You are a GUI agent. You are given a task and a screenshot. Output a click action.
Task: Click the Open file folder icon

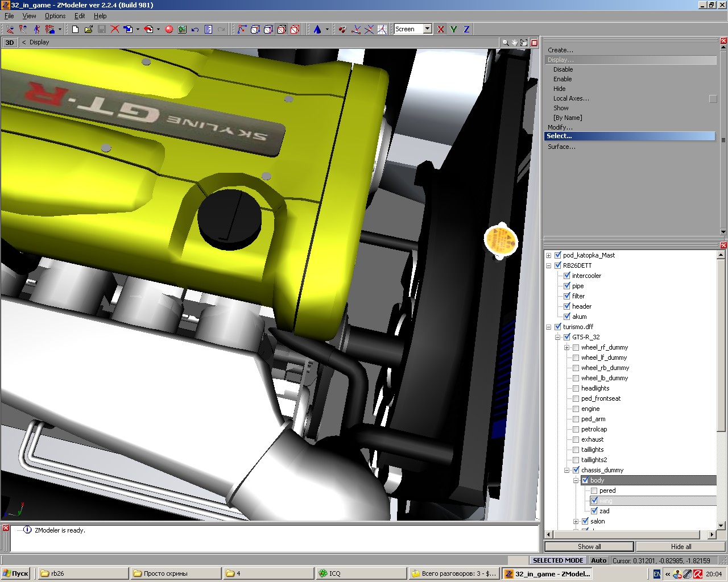pos(89,29)
